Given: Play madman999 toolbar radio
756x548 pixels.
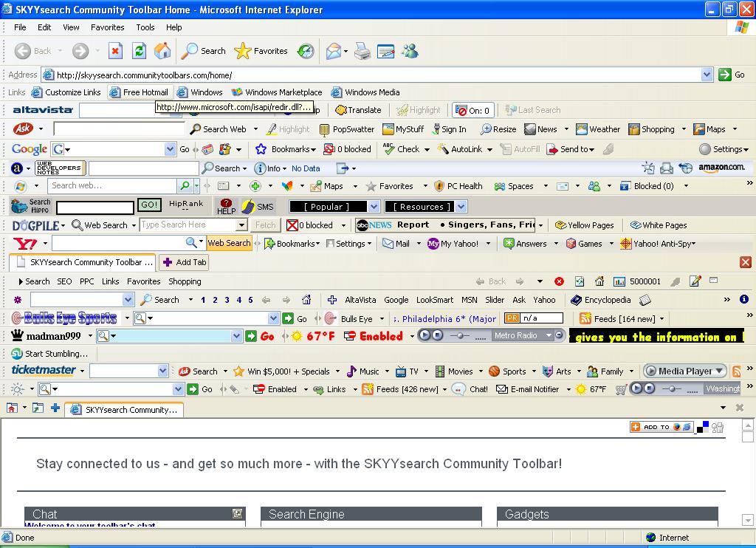Looking at the screenshot, I should click(x=425, y=335).
